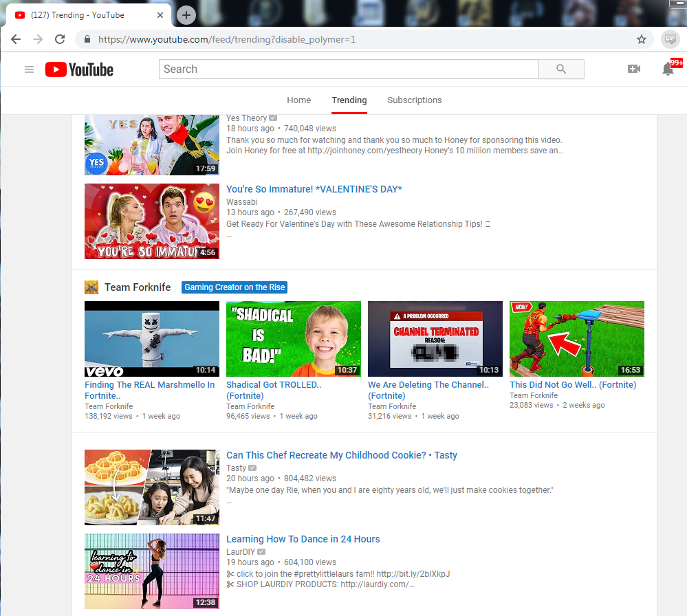
Task: Toggle the bookmark star in the address bar
Action: pyautogui.click(x=641, y=39)
